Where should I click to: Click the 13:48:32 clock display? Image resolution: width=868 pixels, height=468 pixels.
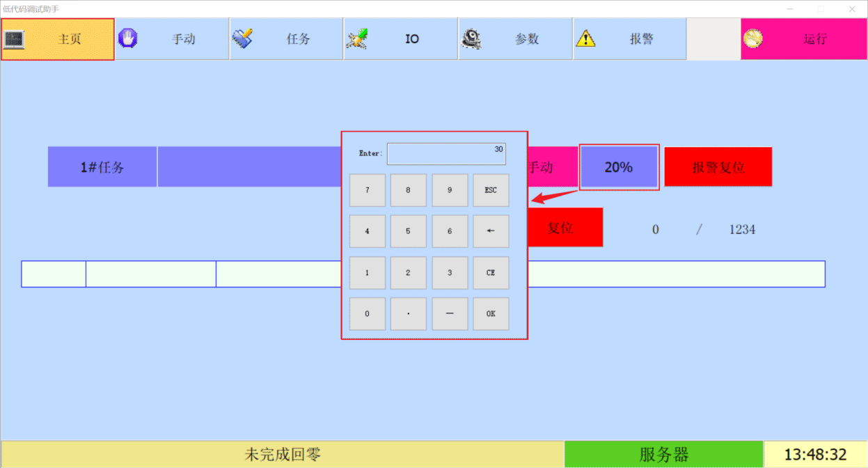click(816, 455)
